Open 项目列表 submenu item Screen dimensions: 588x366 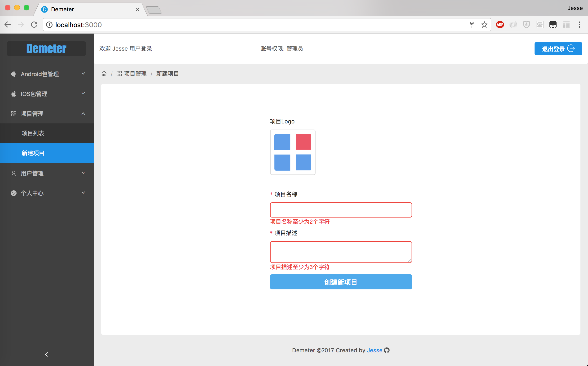point(33,133)
